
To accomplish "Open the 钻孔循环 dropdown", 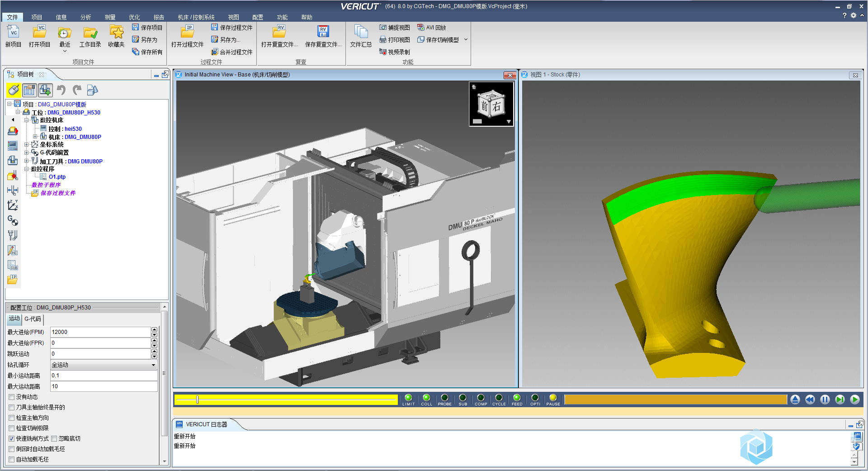I will 104,365.
